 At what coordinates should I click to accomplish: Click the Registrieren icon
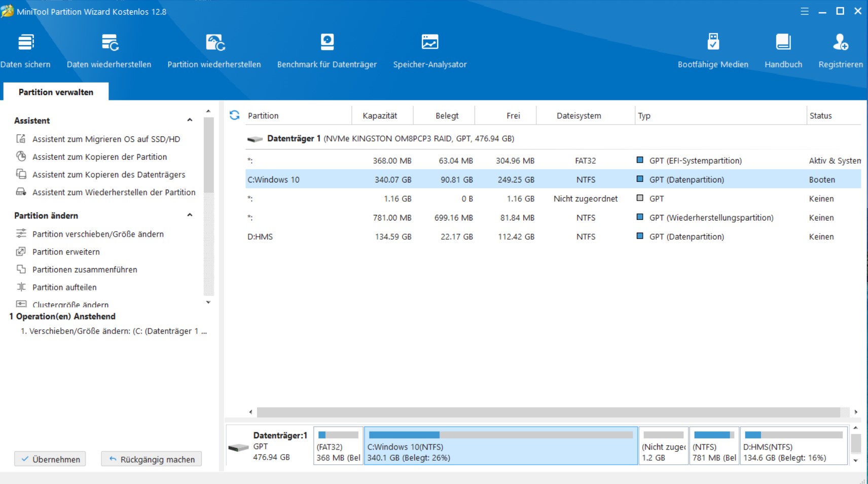(x=841, y=42)
